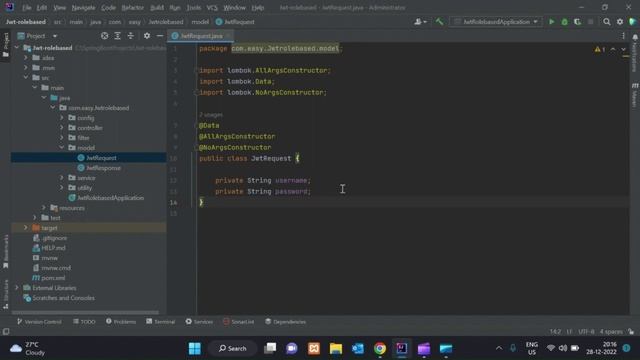Click the stop button in run toolbar

coord(590,22)
